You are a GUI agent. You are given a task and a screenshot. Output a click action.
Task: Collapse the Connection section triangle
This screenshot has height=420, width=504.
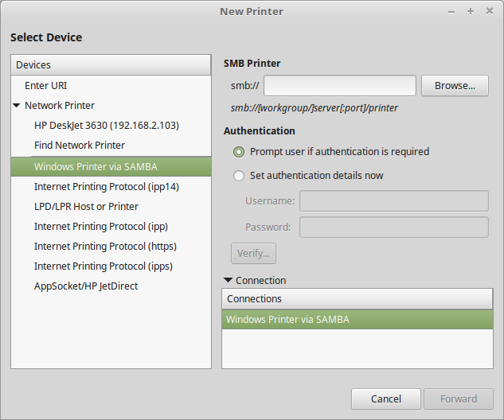click(x=229, y=280)
